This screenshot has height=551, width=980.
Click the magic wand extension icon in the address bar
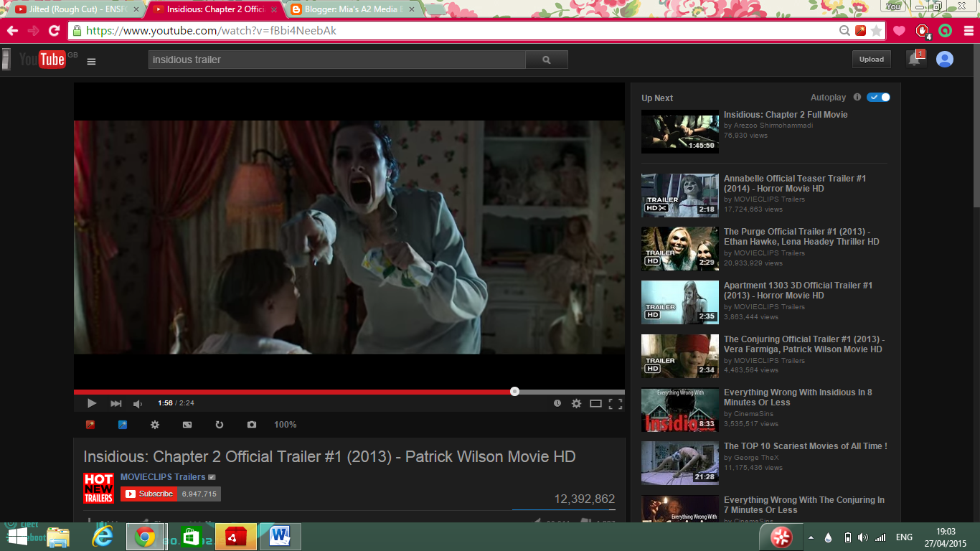pos(860,31)
